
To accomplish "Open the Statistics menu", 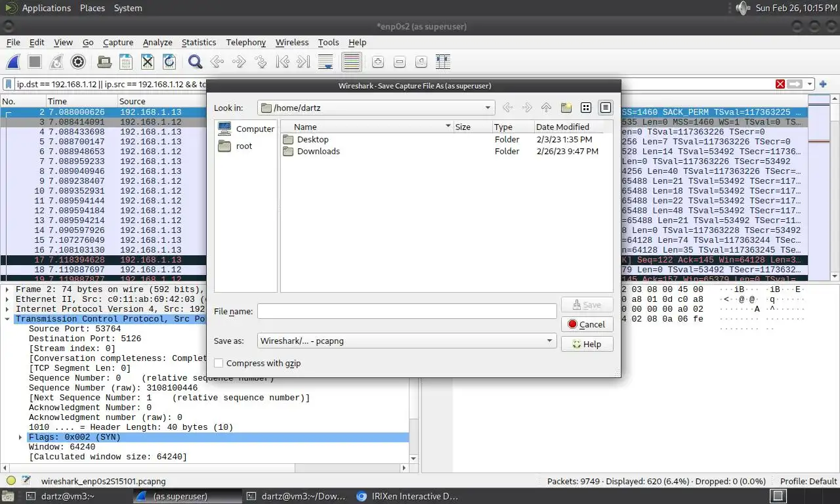I will 199,42.
